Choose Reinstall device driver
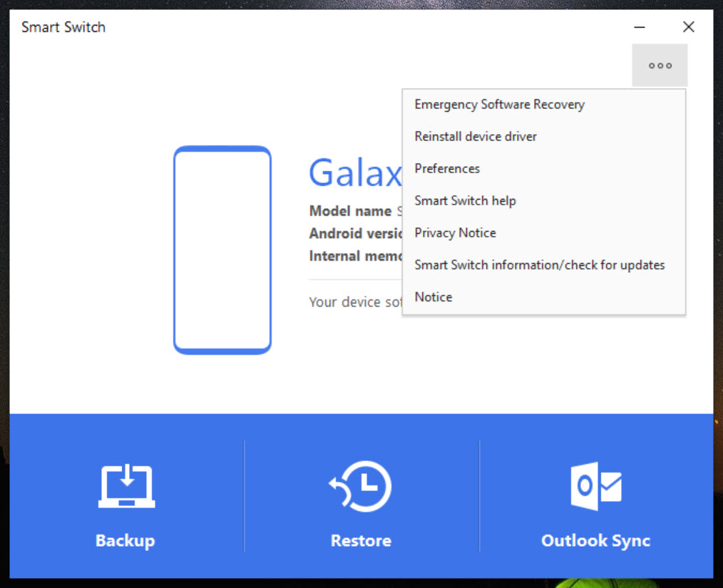The width and height of the screenshot is (723, 588). click(543, 136)
